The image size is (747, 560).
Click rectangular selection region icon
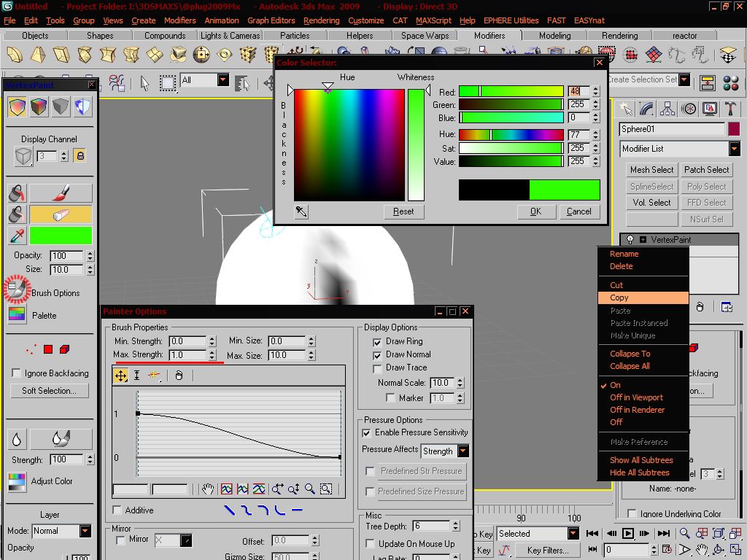click(167, 83)
